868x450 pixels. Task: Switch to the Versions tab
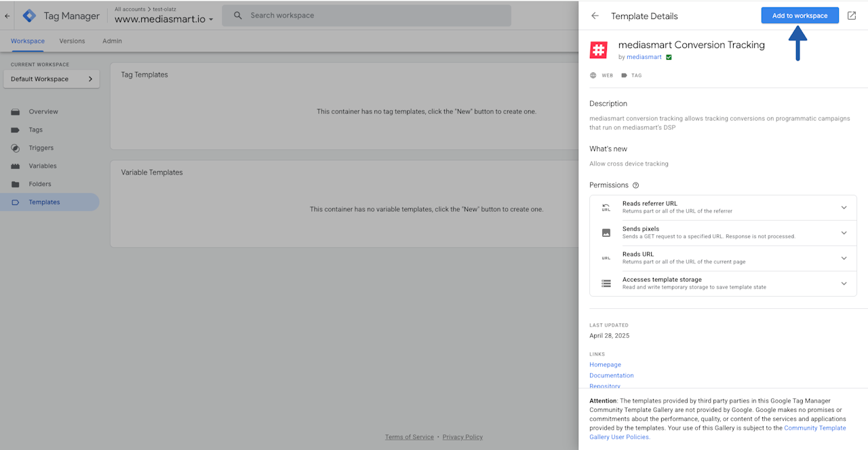click(x=72, y=41)
